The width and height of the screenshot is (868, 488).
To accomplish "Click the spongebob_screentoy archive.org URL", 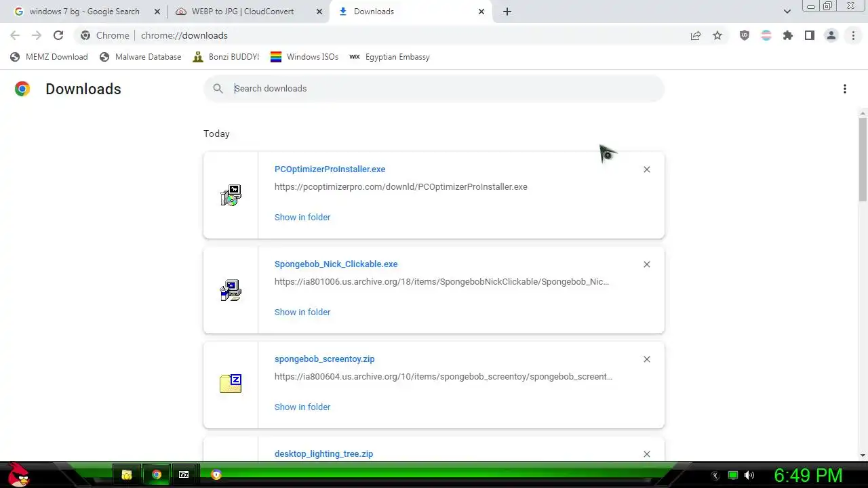I will tap(443, 377).
